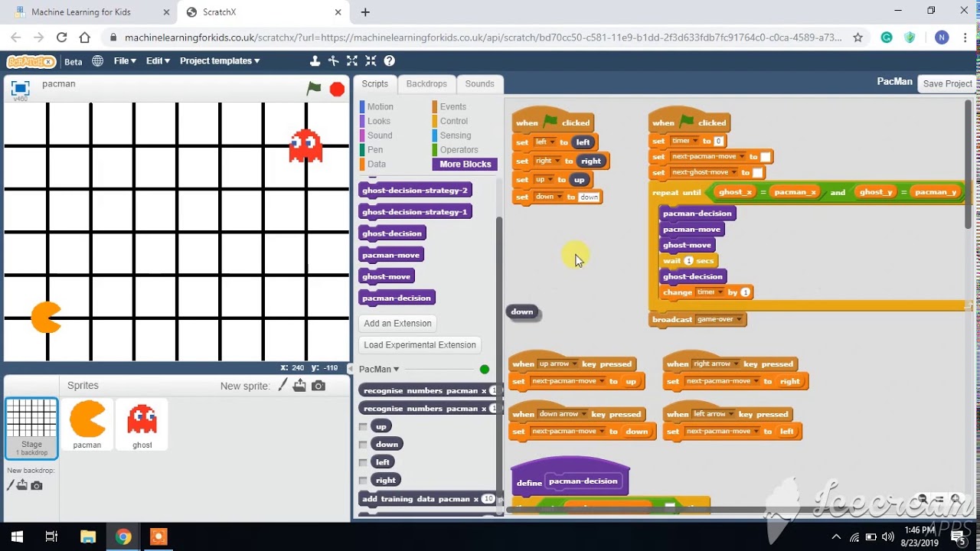Open a new browser tab
Viewport: 980px width, 551px height.
tap(365, 12)
